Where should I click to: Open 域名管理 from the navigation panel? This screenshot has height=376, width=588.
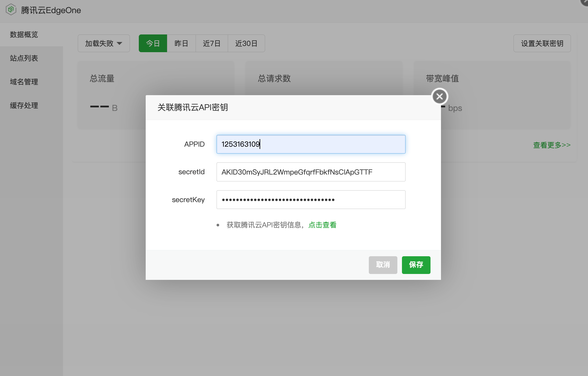click(x=23, y=82)
